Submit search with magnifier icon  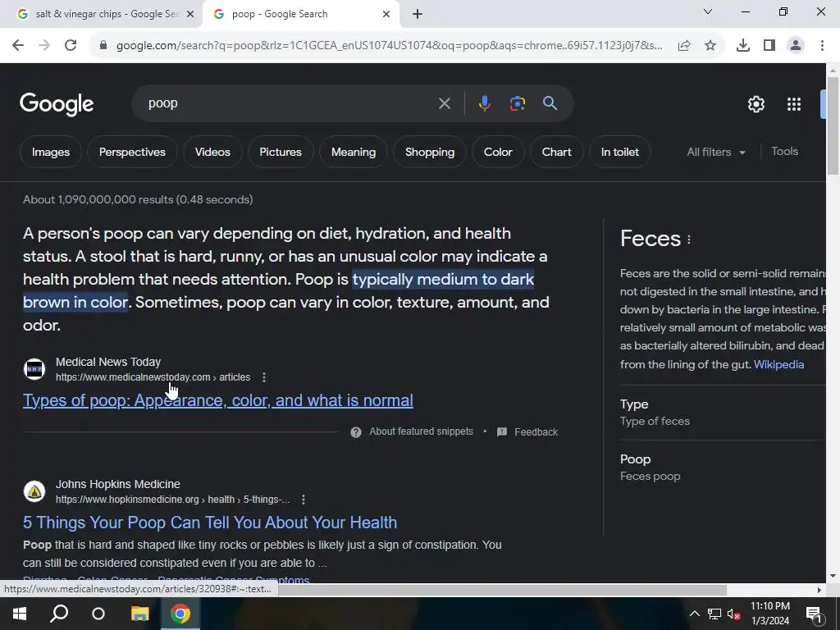[550, 103]
